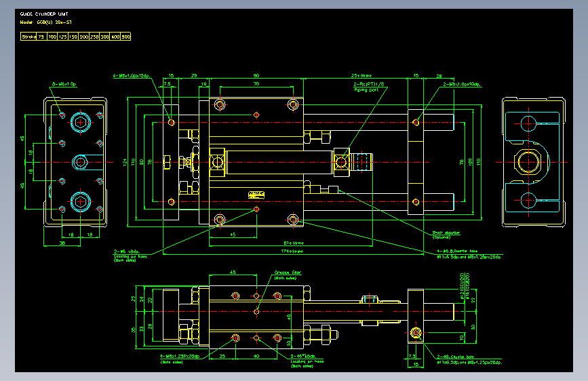Click the 2-ø6 x8dp. callout text
Viewport: 588px width, 381px height.
coord(127,252)
